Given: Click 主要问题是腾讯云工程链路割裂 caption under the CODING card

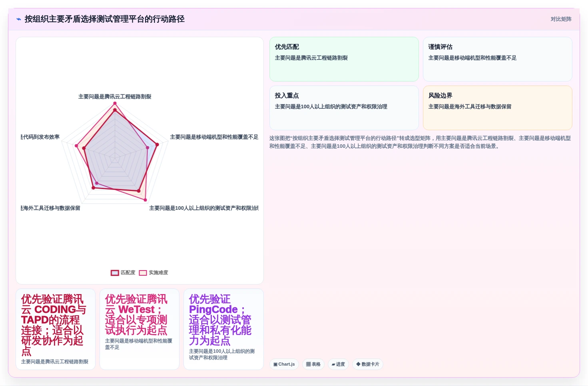Looking at the screenshot, I should (x=55, y=362).
